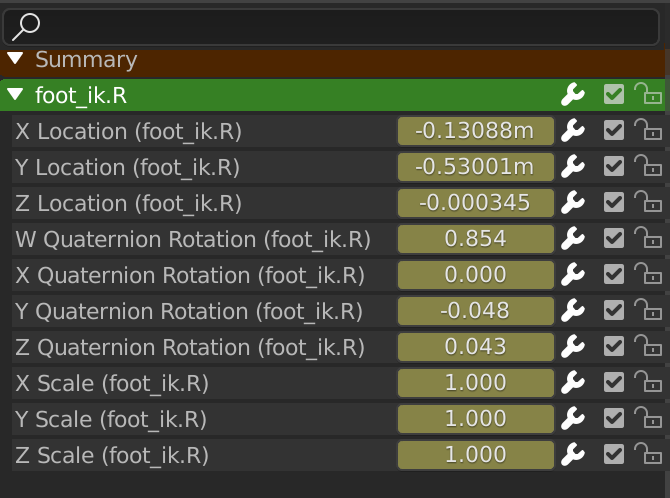Lock the Y Location channel
The image size is (670, 498).
[x=648, y=167]
